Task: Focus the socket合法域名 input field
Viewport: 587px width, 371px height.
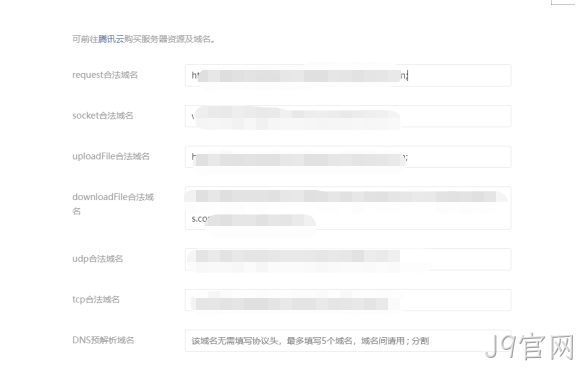Action: tap(348, 116)
